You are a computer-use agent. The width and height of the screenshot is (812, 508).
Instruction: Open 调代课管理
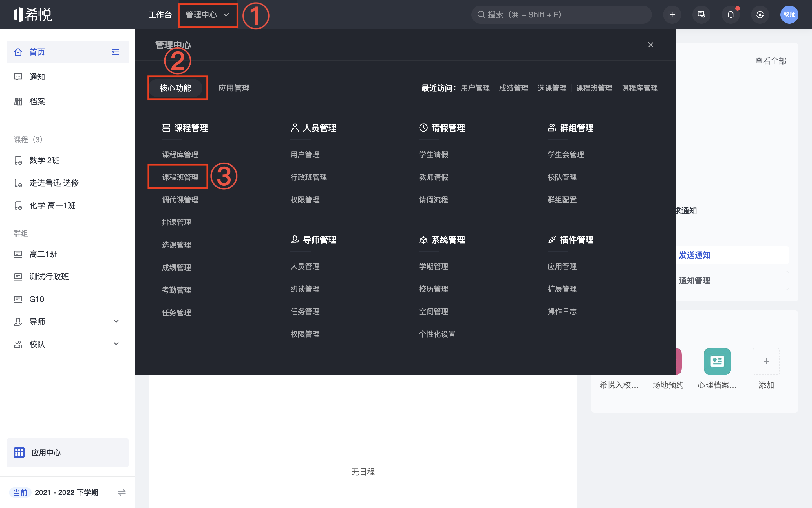[180, 200]
